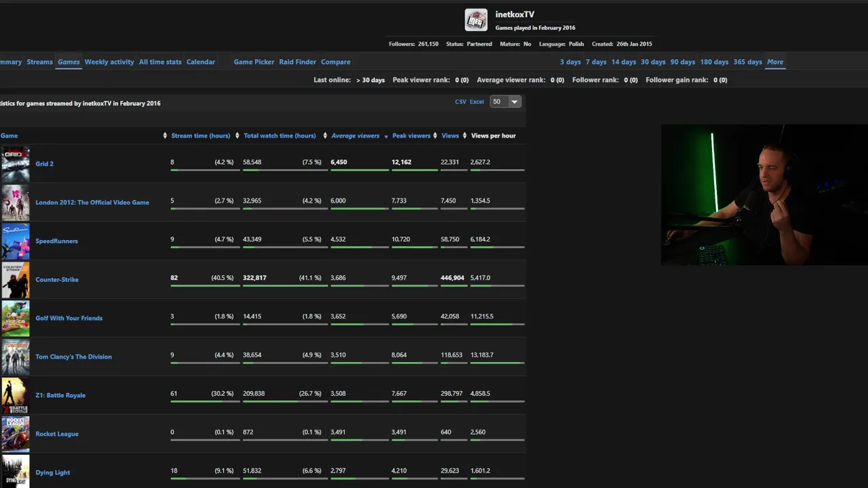Expand the More time range menu
Screen dimensions: 868x488
click(x=775, y=62)
